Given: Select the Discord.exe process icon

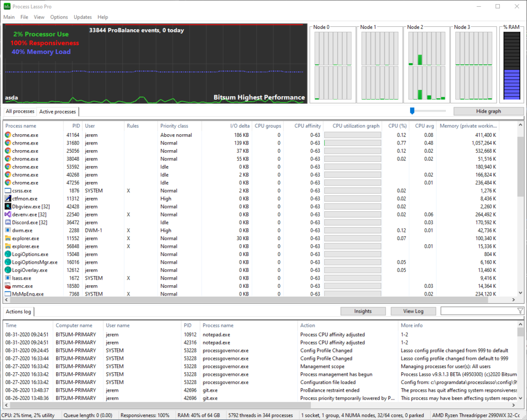Looking at the screenshot, I should coord(7,222).
